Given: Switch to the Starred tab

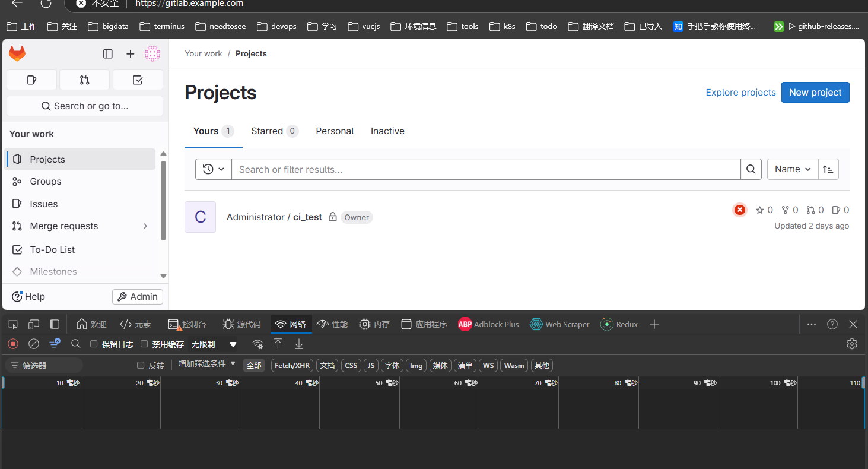Looking at the screenshot, I should (274, 131).
